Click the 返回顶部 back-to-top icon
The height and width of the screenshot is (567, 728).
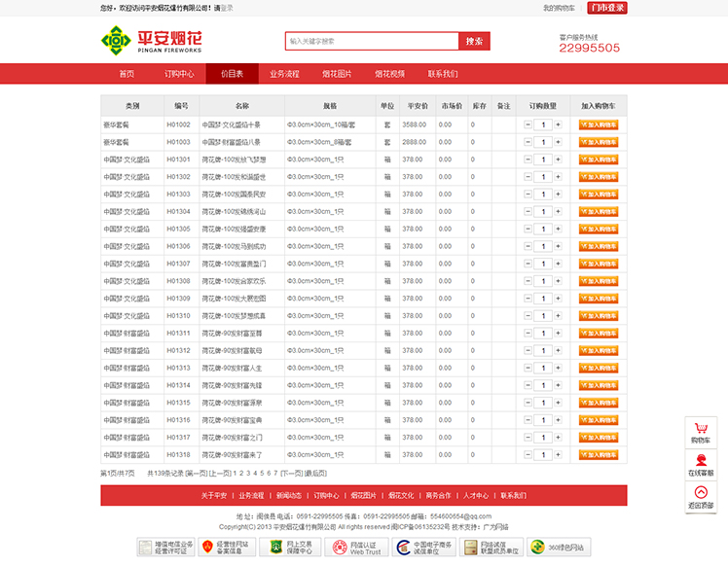point(701,497)
